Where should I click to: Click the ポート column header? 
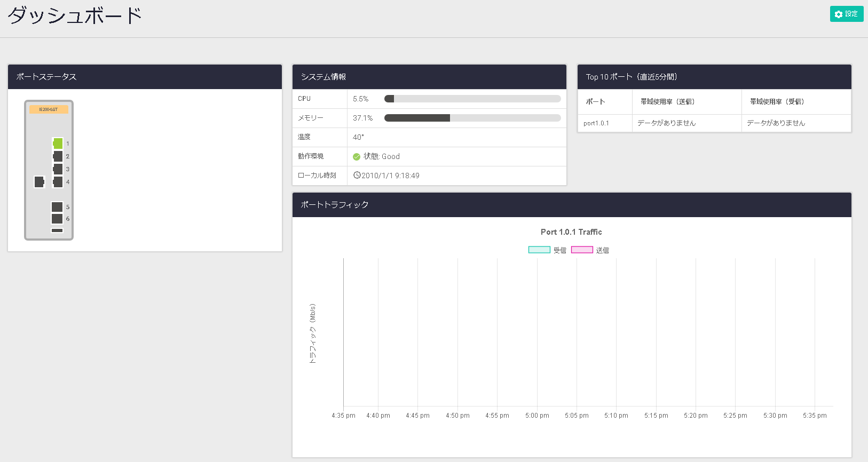pyautogui.click(x=595, y=101)
